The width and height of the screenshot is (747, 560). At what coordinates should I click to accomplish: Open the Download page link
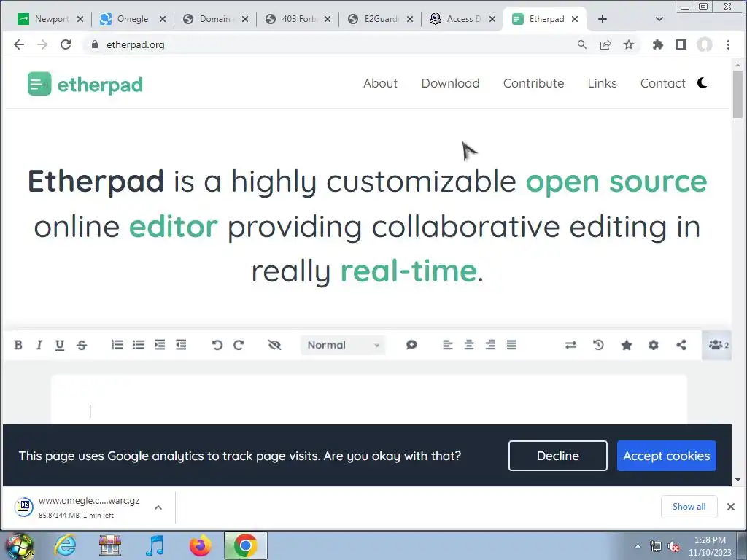point(450,83)
